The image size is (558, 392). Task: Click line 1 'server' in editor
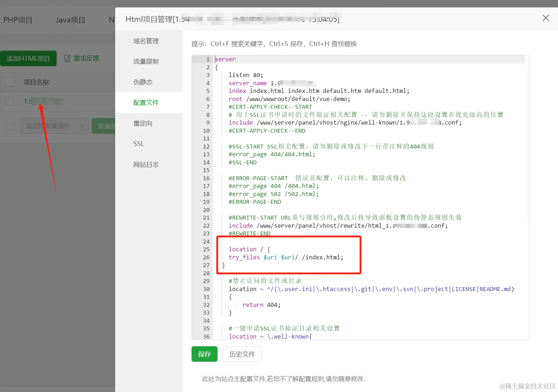(225, 59)
